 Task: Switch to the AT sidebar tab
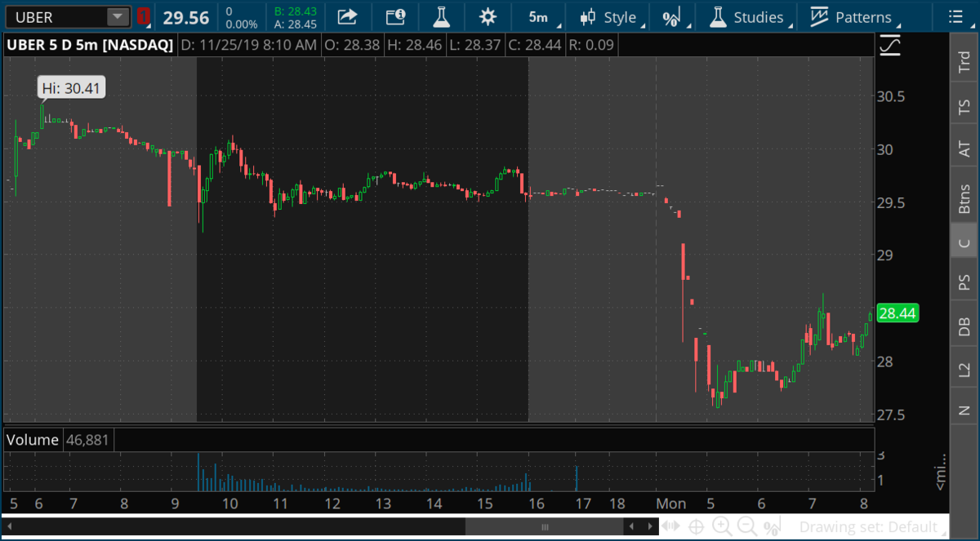[964, 149]
